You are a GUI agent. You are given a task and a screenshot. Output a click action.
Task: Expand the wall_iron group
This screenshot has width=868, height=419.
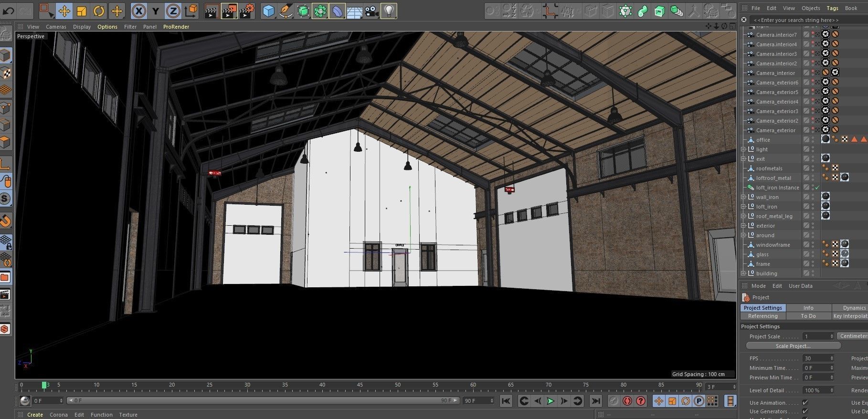tap(743, 197)
